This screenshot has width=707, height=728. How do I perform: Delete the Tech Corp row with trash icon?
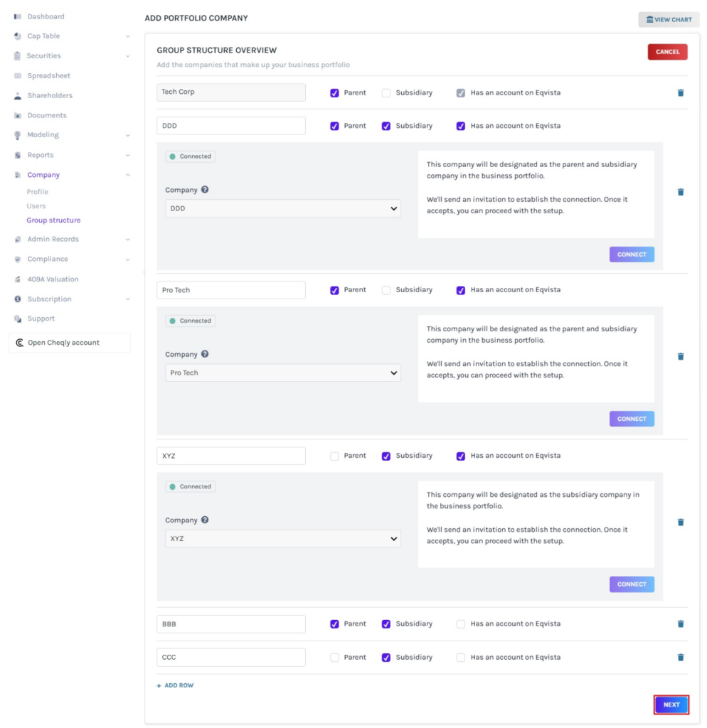tap(680, 92)
